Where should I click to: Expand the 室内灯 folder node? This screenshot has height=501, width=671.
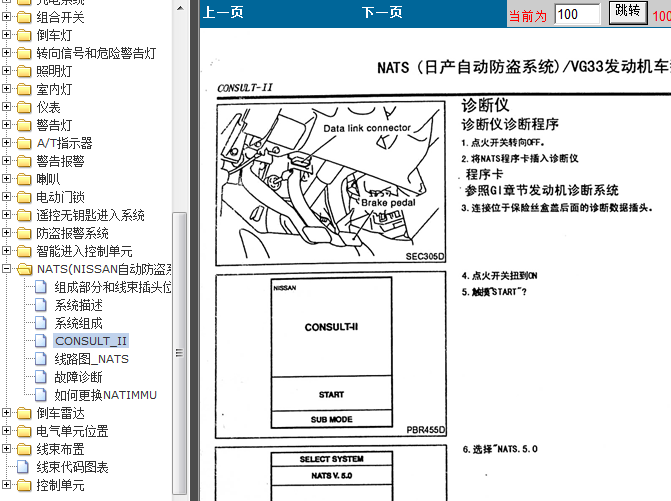[x=6, y=89]
